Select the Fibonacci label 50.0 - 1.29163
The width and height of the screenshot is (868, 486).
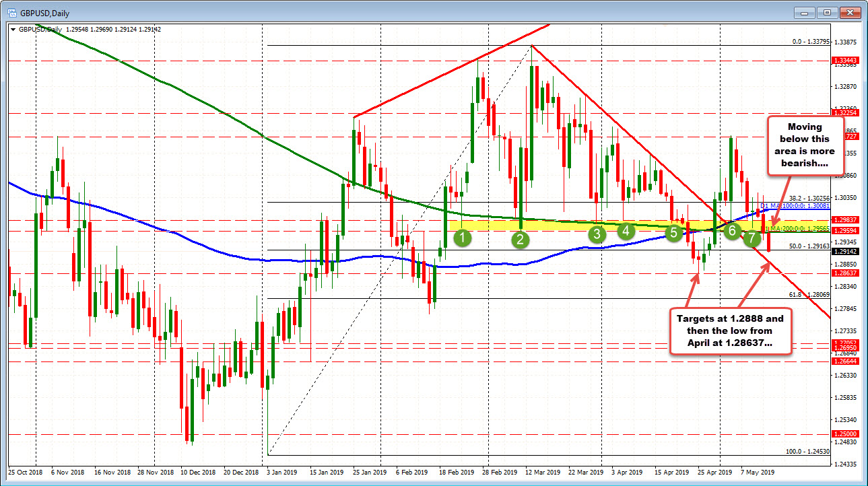pyautogui.click(x=809, y=246)
